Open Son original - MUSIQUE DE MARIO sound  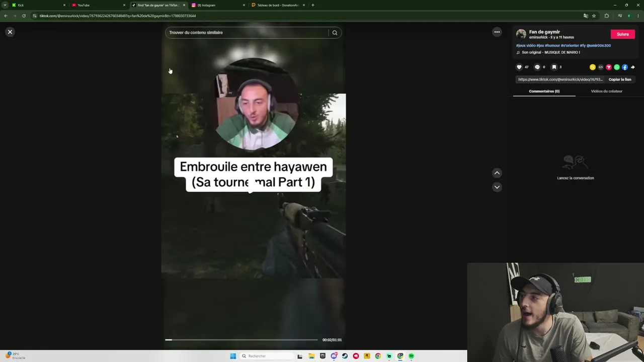point(551,52)
